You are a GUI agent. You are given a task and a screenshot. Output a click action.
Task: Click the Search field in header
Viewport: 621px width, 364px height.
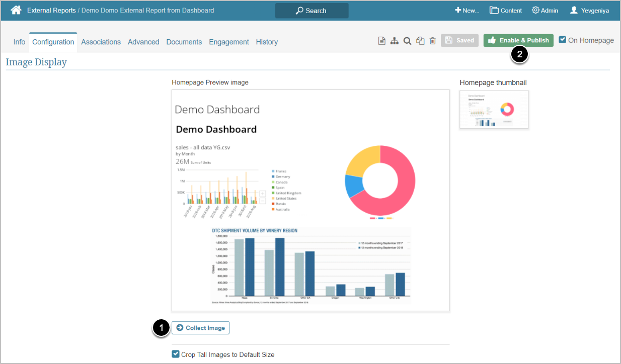[x=312, y=11]
